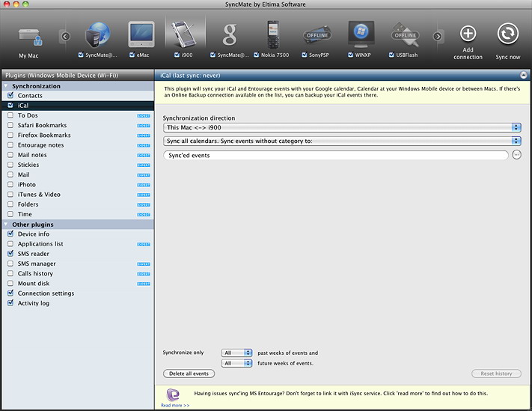Click the Sync'ed events input field
This screenshot has height=411, width=532.
pos(336,156)
